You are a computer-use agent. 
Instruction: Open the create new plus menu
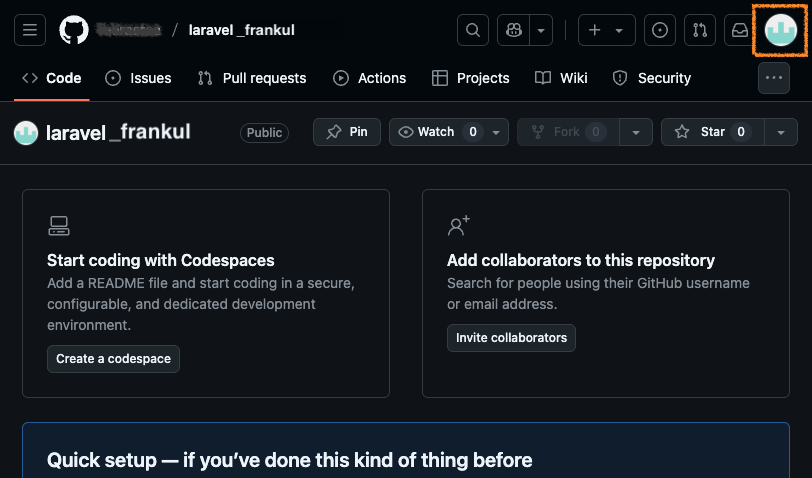[606, 30]
